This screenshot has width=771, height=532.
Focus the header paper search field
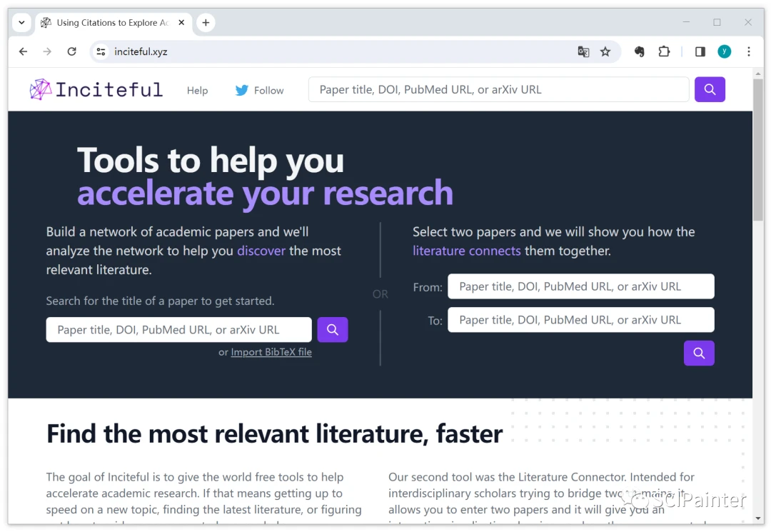coord(498,89)
